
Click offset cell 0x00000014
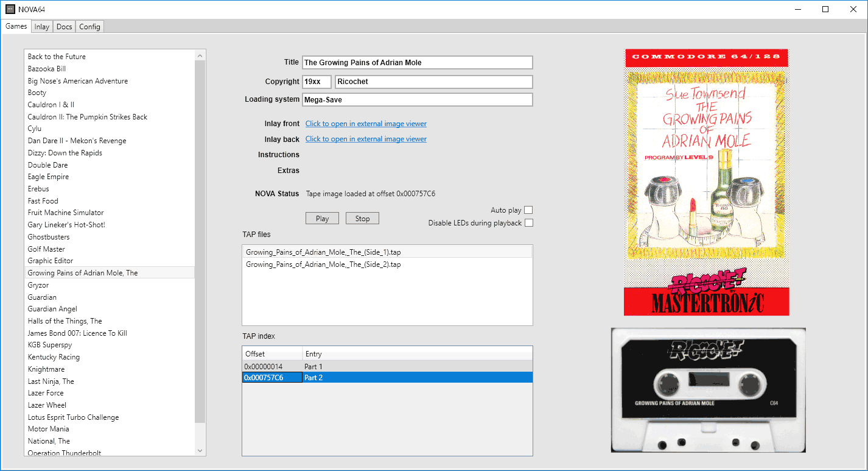[x=272, y=367]
